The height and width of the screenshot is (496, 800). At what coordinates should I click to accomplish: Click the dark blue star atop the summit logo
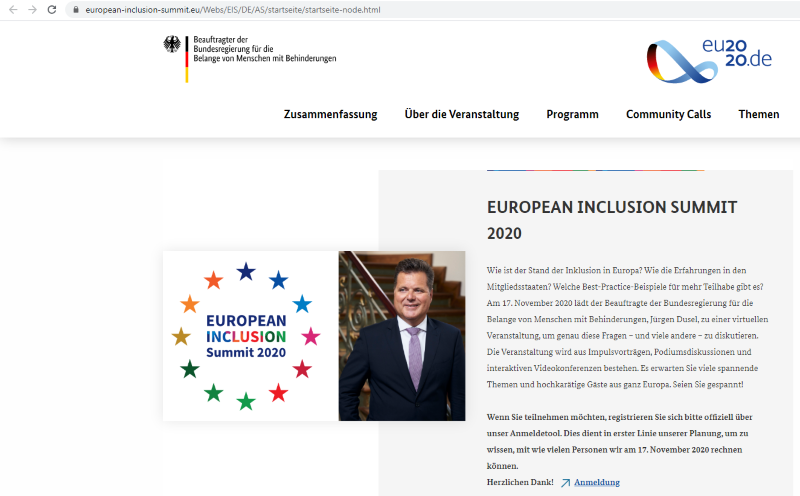coord(246,271)
